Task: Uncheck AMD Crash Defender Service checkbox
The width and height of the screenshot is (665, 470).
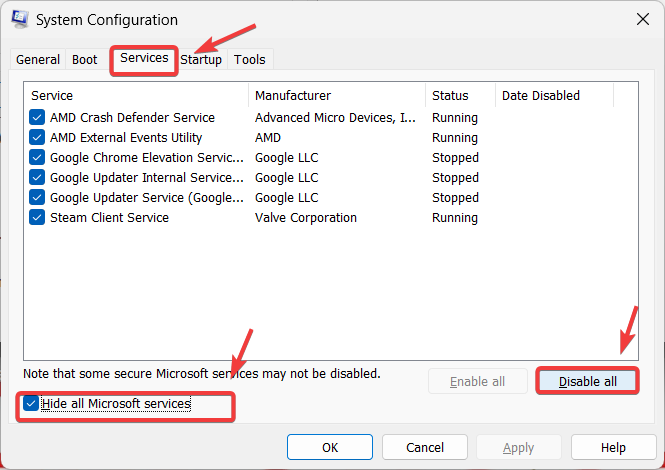Action: [x=37, y=118]
